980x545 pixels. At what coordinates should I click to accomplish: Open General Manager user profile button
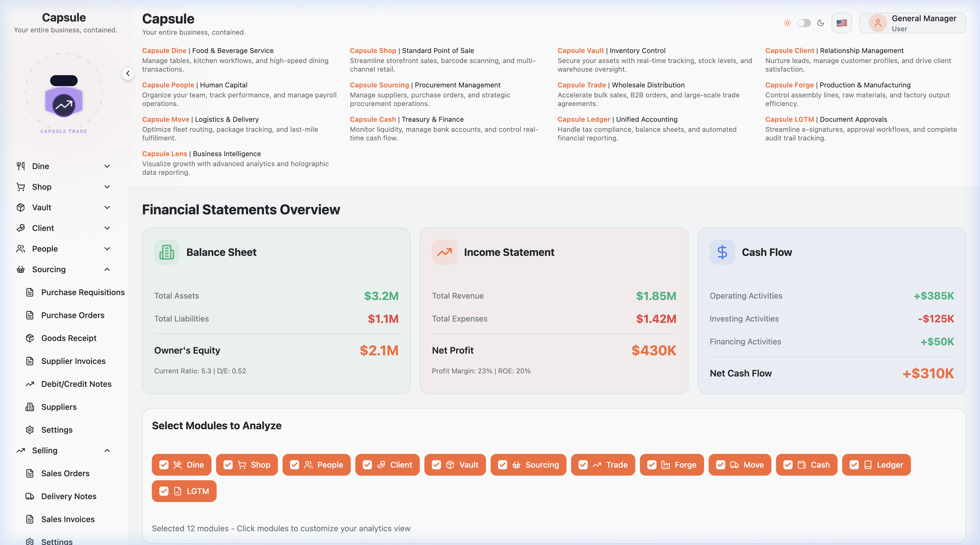(x=912, y=23)
